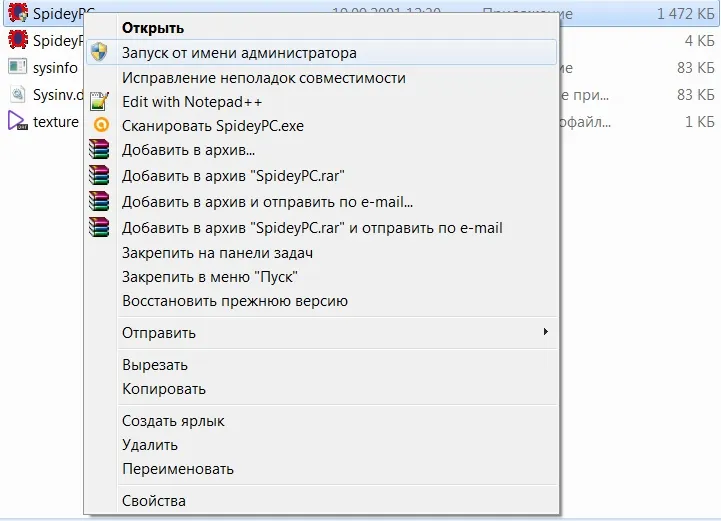721x521 pixels.
Task: Select 'Восстановить прежнюю версию'
Action: (x=235, y=301)
